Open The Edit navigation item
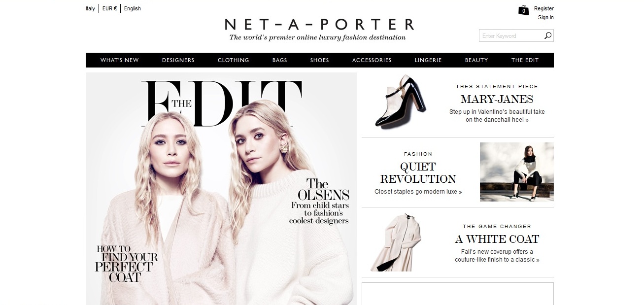The image size is (644, 305). click(x=525, y=60)
